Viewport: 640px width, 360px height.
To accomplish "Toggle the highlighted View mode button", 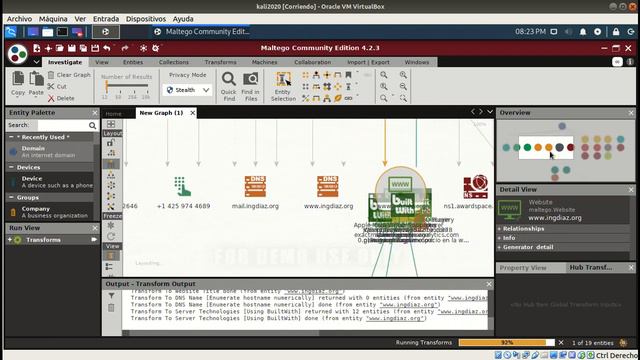I will 111,256.
